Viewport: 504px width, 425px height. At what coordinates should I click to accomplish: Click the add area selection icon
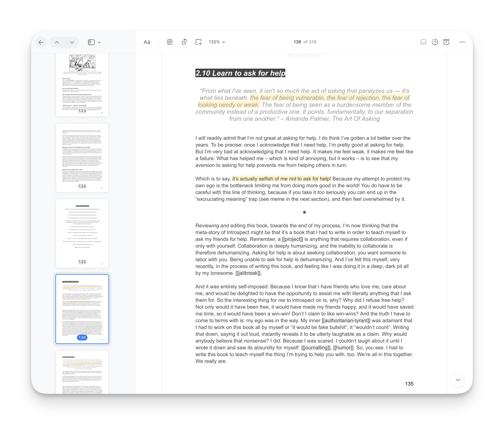point(198,42)
